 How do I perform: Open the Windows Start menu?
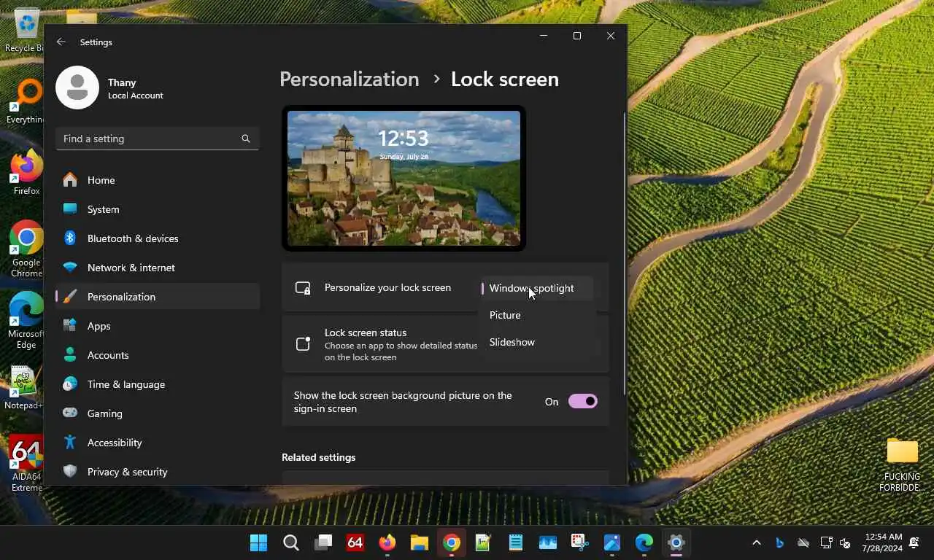pyautogui.click(x=259, y=542)
